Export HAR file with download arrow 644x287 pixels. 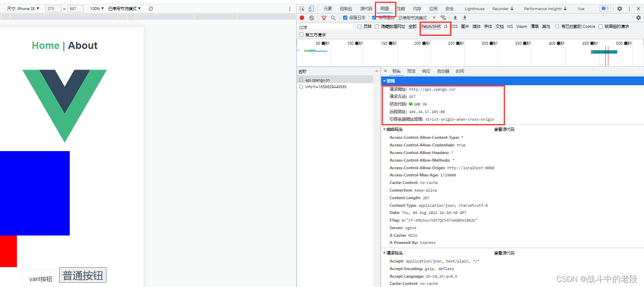click(x=464, y=18)
